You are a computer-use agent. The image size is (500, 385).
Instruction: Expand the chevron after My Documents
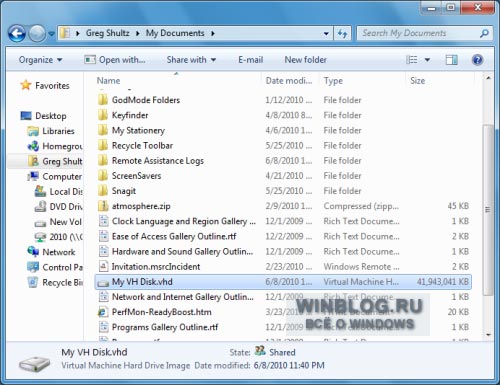click(x=213, y=33)
